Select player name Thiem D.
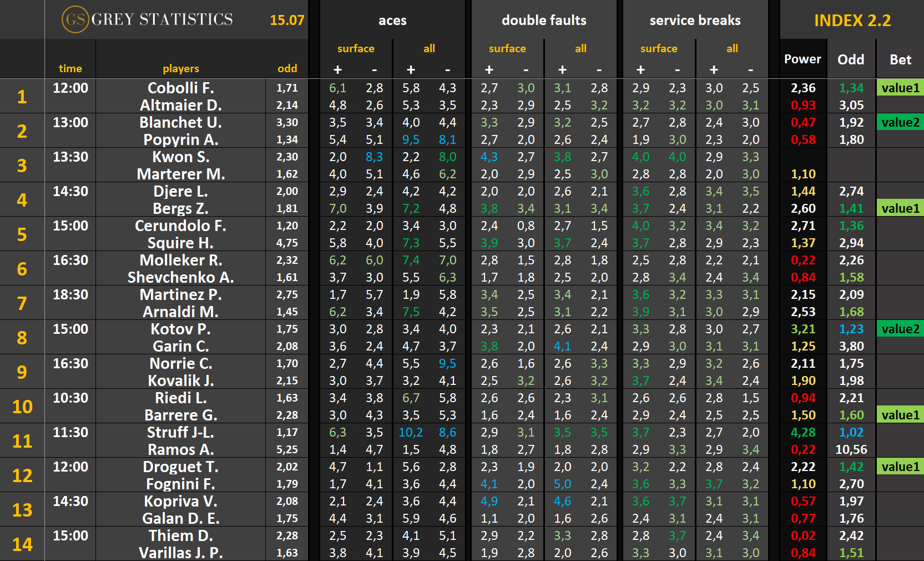Screen dimensions: 924x561 pos(180,535)
